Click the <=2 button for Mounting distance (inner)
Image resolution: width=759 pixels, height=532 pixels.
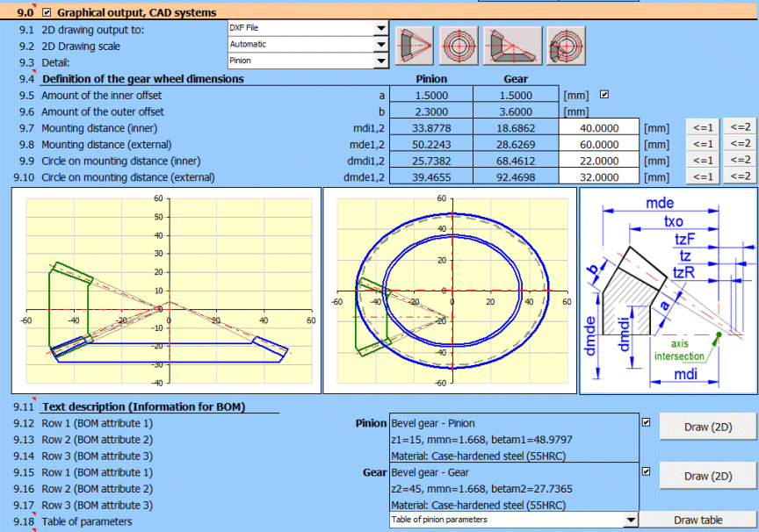click(x=741, y=127)
